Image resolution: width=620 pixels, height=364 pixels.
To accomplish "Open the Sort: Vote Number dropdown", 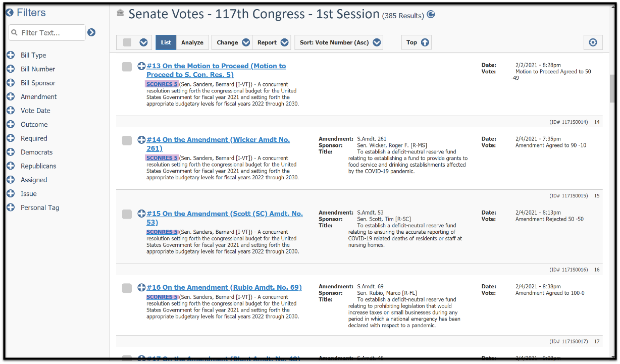I will pyautogui.click(x=339, y=42).
